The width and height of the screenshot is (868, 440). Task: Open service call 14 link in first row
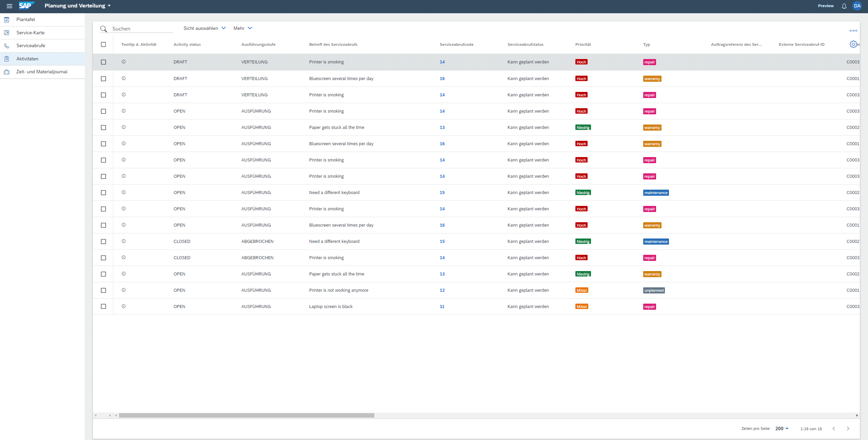442,62
